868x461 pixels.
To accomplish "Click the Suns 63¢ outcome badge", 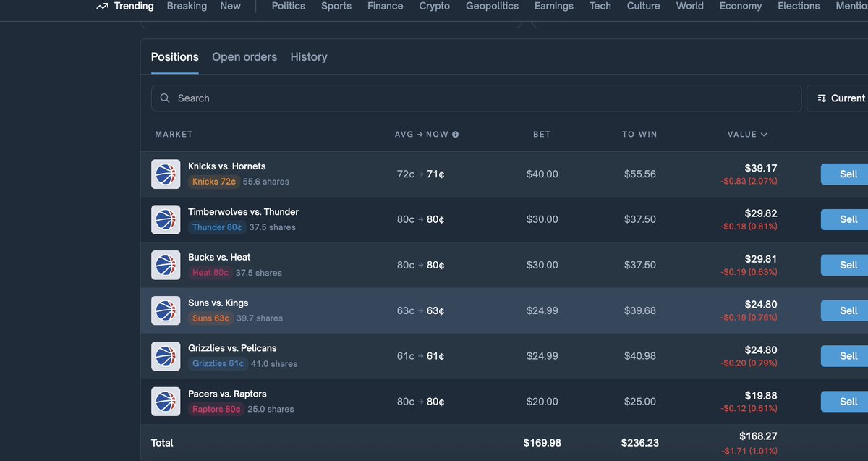I will pyautogui.click(x=210, y=318).
